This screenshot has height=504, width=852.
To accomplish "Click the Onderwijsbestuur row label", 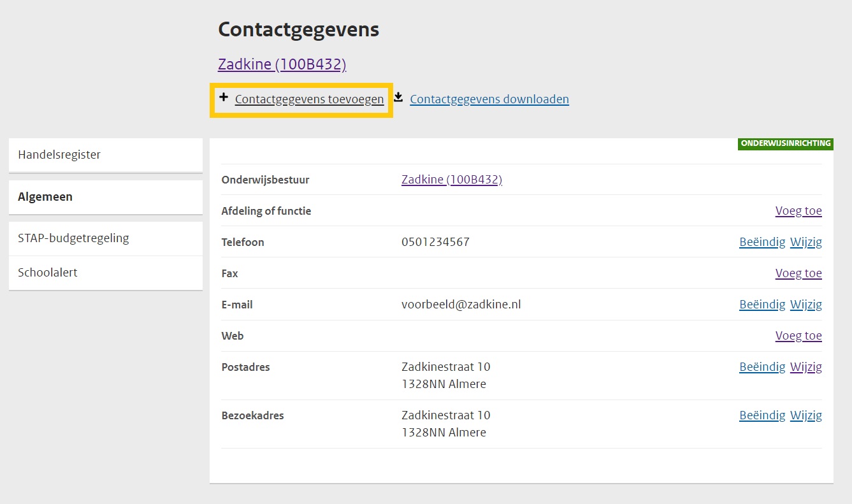I will click(x=265, y=180).
